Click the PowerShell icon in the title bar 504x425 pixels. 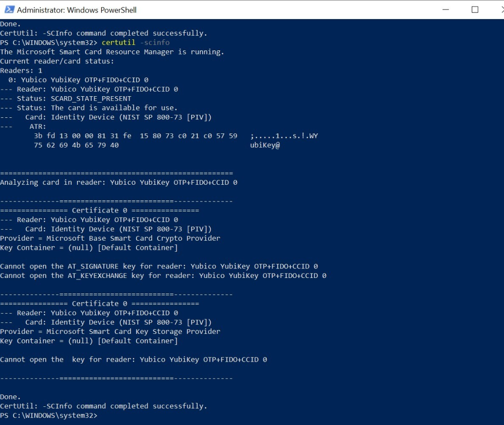click(9, 10)
